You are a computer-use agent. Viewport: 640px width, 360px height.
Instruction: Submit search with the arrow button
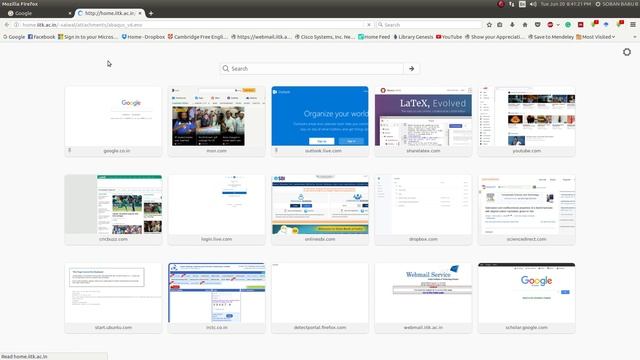tap(411, 69)
